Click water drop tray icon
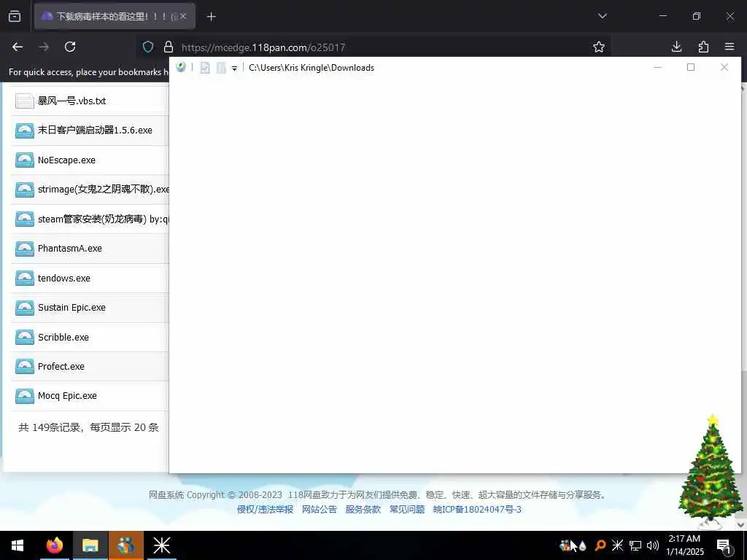Image resolution: width=747 pixels, height=560 pixels. point(583,545)
